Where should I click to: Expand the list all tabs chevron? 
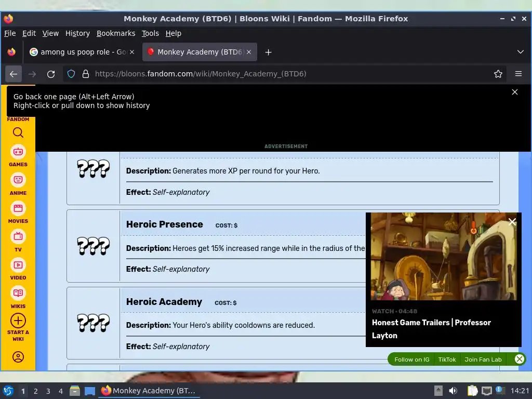click(521, 52)
